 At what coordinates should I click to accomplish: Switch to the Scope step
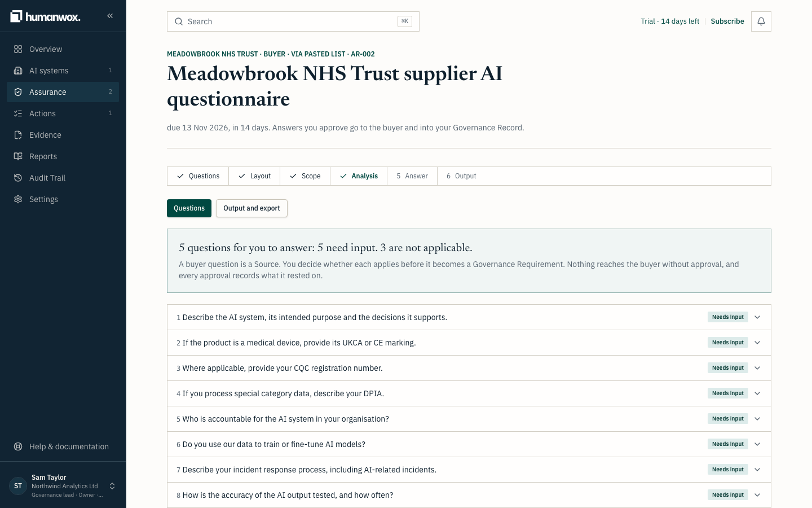[x=305, y=176]
